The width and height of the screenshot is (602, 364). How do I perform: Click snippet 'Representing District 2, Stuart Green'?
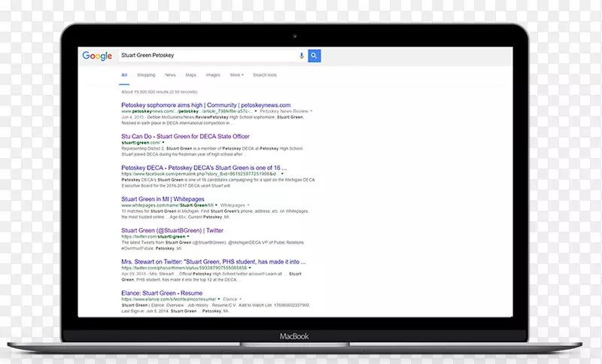(157, 148)
